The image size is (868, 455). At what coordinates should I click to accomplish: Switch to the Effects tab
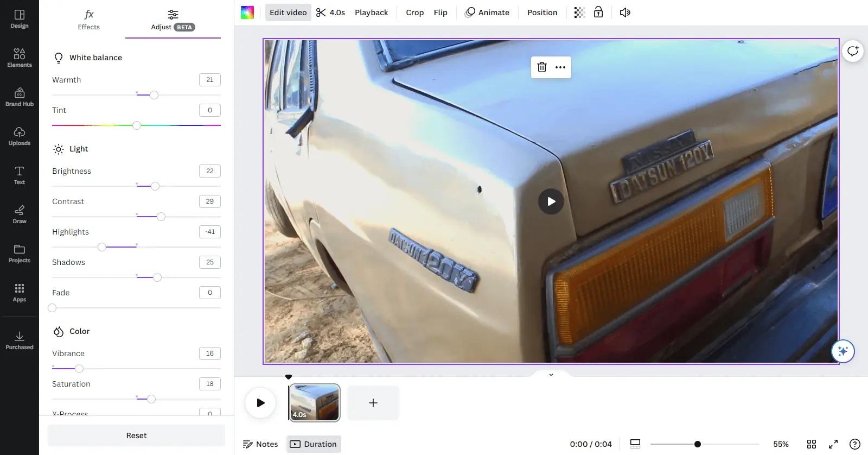tap(89, 20)
